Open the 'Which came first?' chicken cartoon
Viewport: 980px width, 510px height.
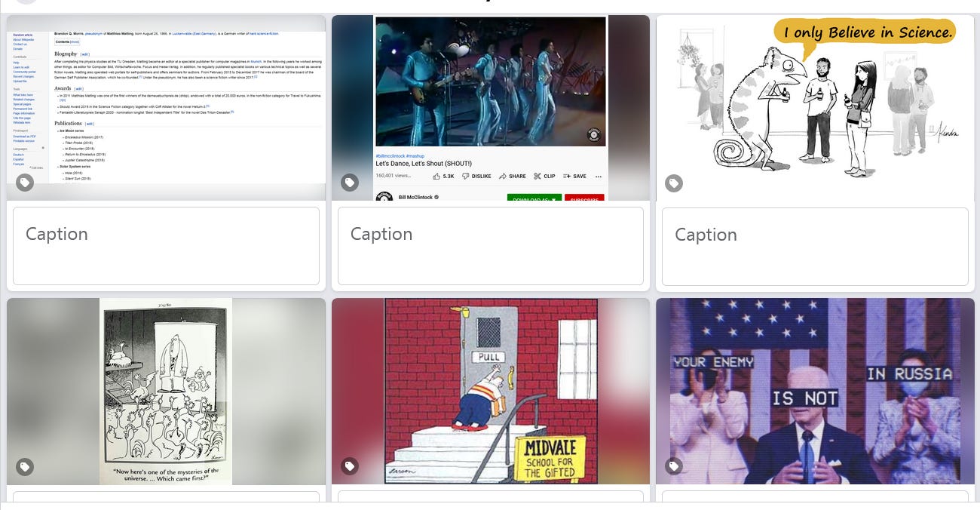coord(166,392)
